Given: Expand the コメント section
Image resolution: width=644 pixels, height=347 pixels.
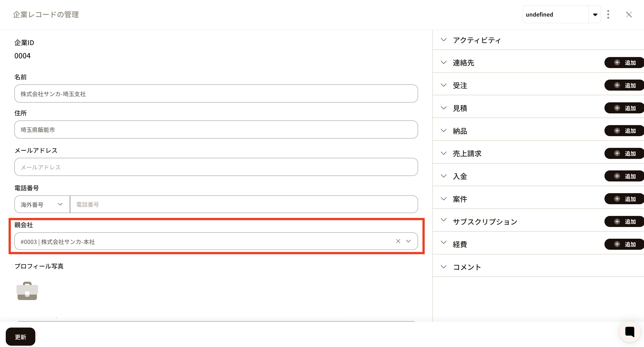Looking at the screenshot, I should click(444, 267).
